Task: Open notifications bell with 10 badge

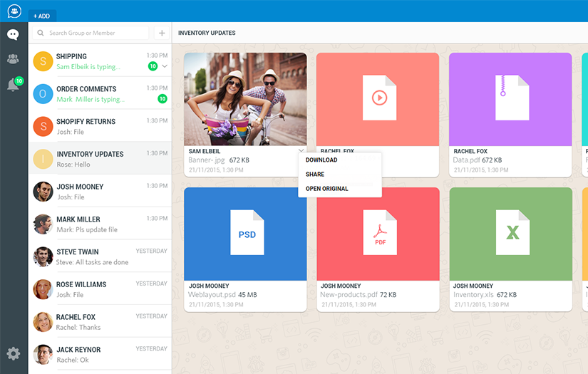Action: click(x=13, y=85)
